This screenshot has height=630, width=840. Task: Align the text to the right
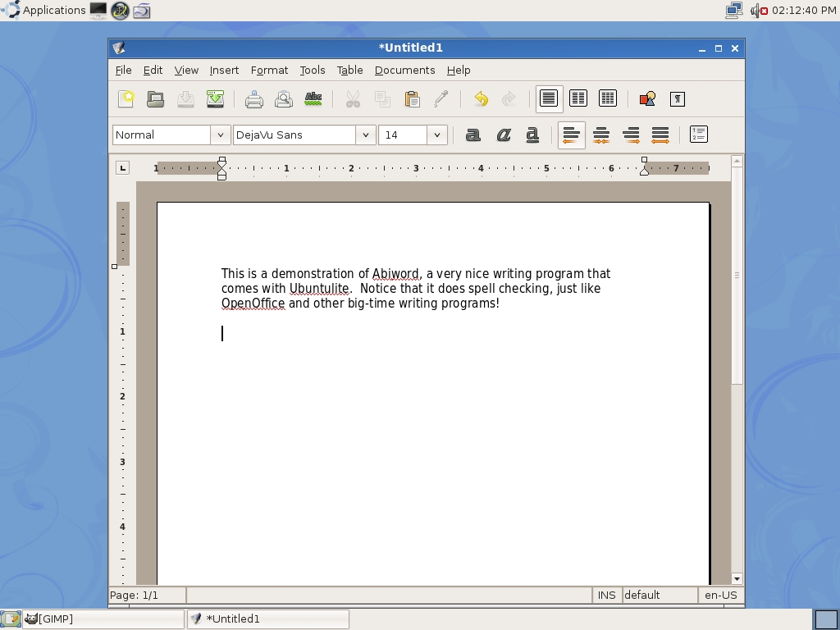click(x=631, y=135)
